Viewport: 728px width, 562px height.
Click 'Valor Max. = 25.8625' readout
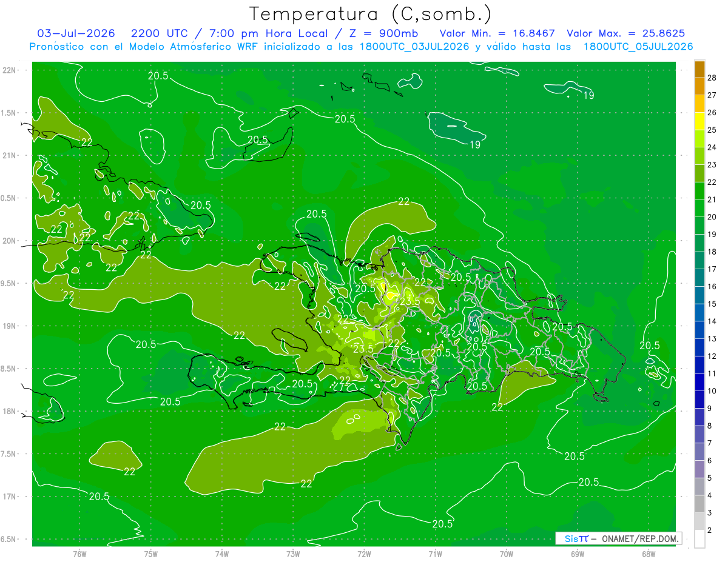tap(626, 33)
